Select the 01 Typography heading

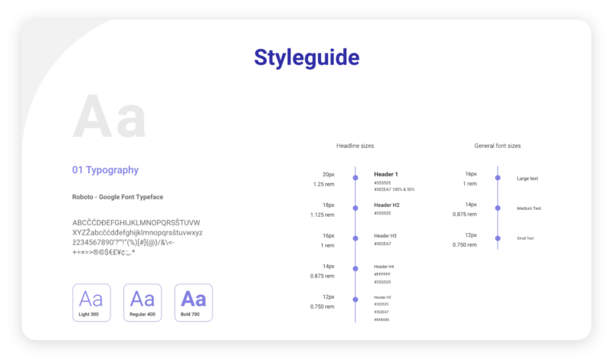pyautogui.click(x=105, y=170)
